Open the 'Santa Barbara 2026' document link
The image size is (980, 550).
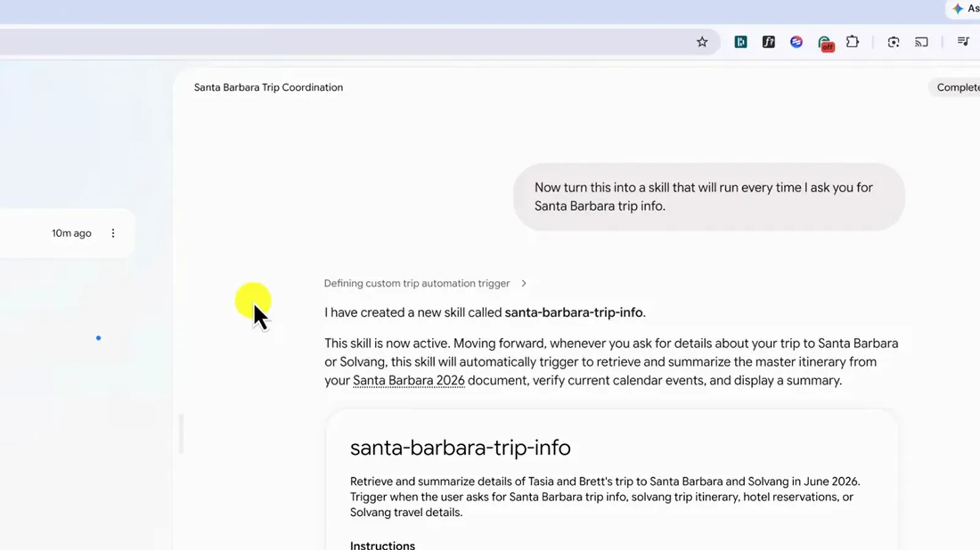coord(409,380)
